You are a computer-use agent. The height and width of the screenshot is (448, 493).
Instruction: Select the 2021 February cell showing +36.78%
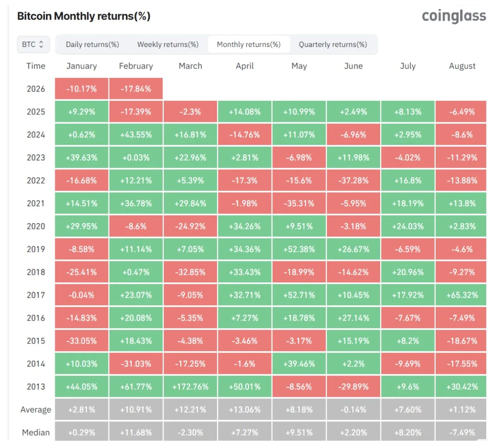pyautogui.click(x=136, y=203)
